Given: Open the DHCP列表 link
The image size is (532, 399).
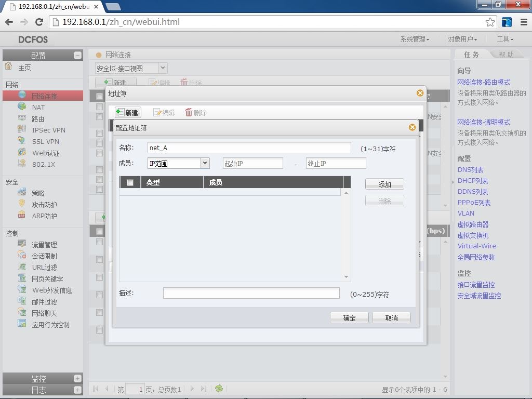Looking at the screenshot, I should (x=473, y=181).
